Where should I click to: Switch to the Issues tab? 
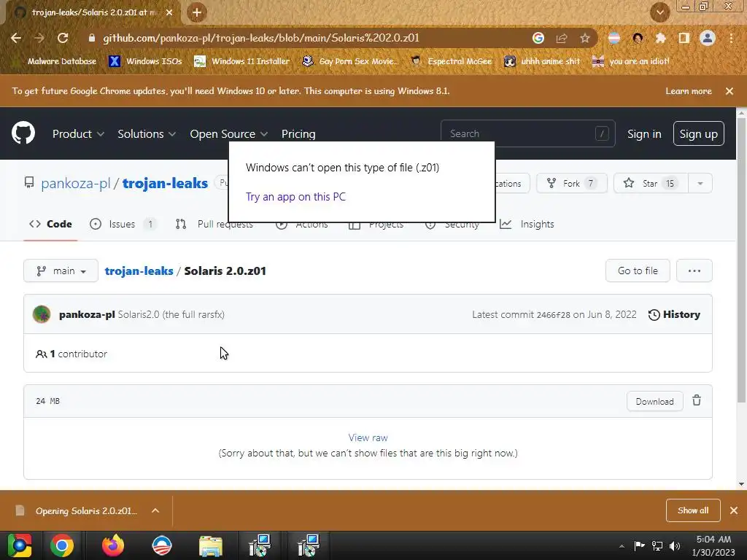[x=123, y=224]
